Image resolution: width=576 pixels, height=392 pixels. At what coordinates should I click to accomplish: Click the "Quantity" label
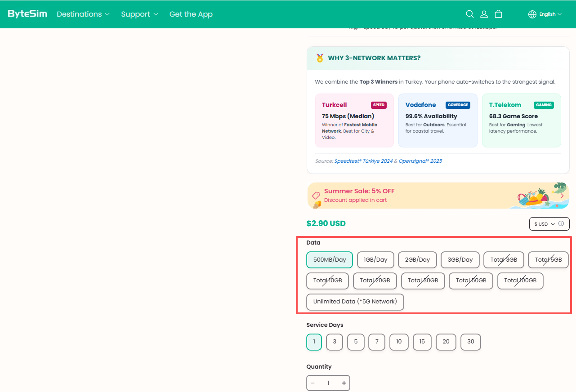tap(319, 367)
